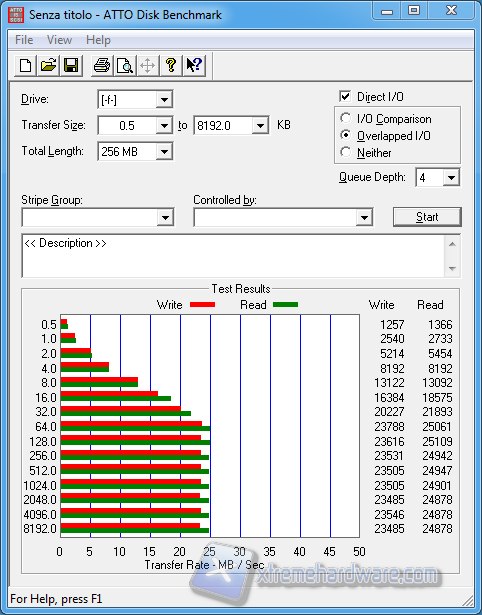Open the View menu
Viewport: 482px width, 615px height.
coord(59,40)
